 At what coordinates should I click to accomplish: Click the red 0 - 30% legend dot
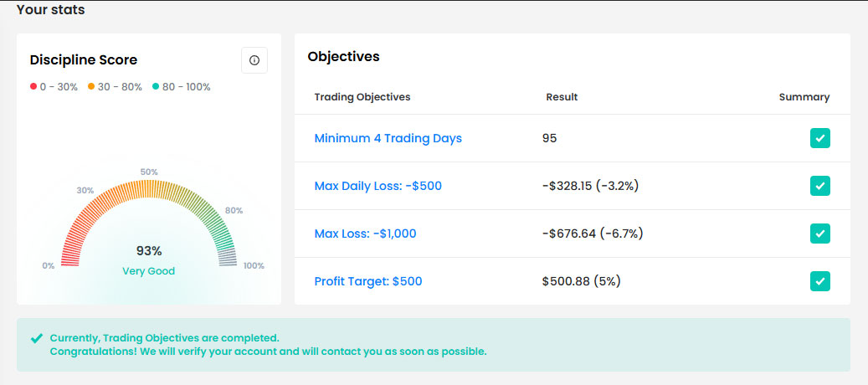coord(33,87)
